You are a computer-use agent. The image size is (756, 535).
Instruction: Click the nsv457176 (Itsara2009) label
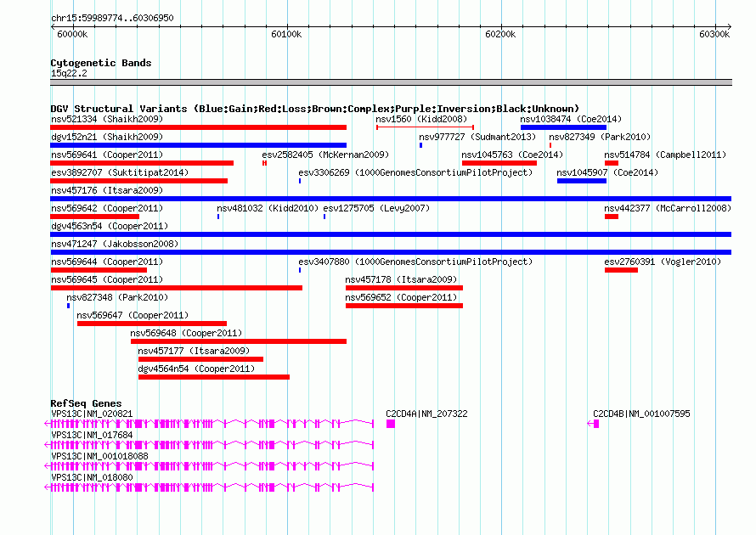pos(107,190)
